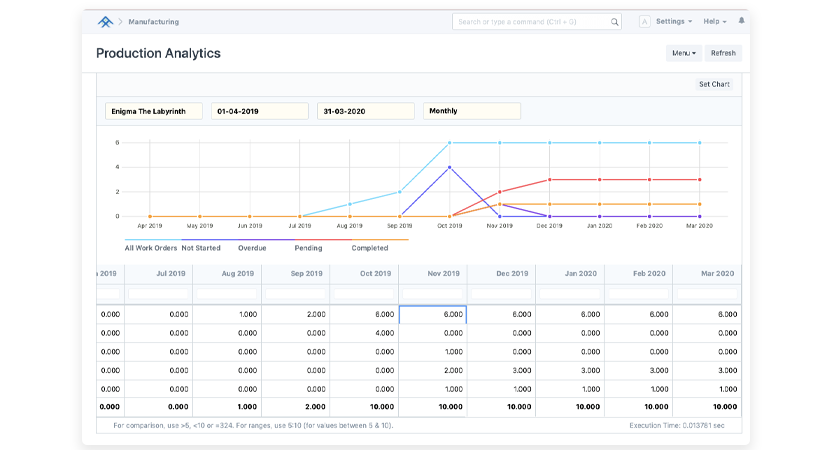This screenshot has height=450, width=826.
Task: Click the Jan 2020 column filter box
Action: (x=569, y=294)
